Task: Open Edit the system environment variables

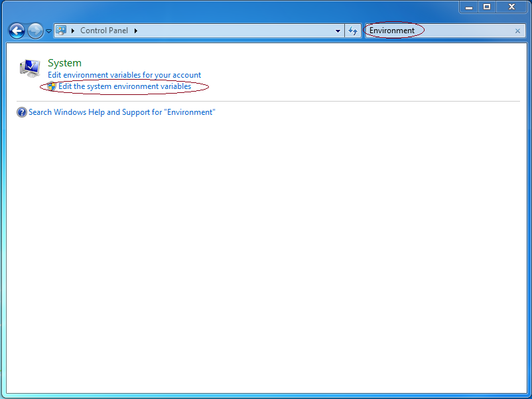Action: (x=124, y=86)
